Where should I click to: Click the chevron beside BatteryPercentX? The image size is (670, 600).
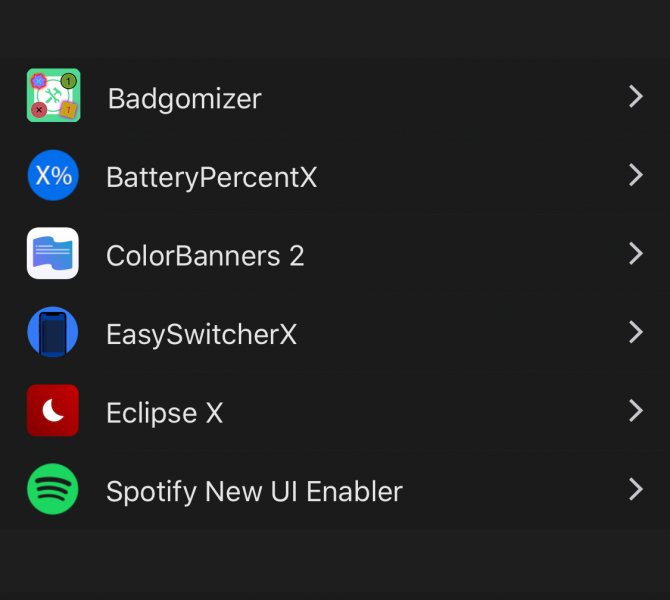[x=635, y=175]
